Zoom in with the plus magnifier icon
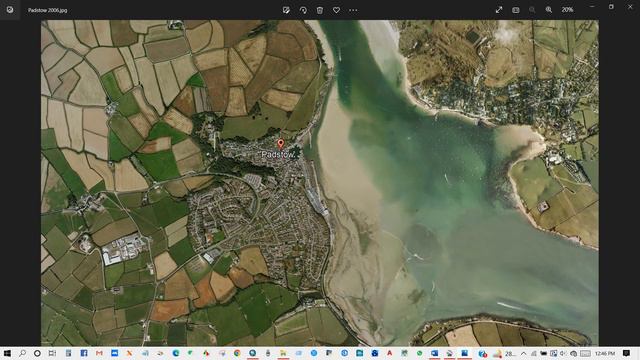The width and height of the screenshot is (640, 360). 549,10
